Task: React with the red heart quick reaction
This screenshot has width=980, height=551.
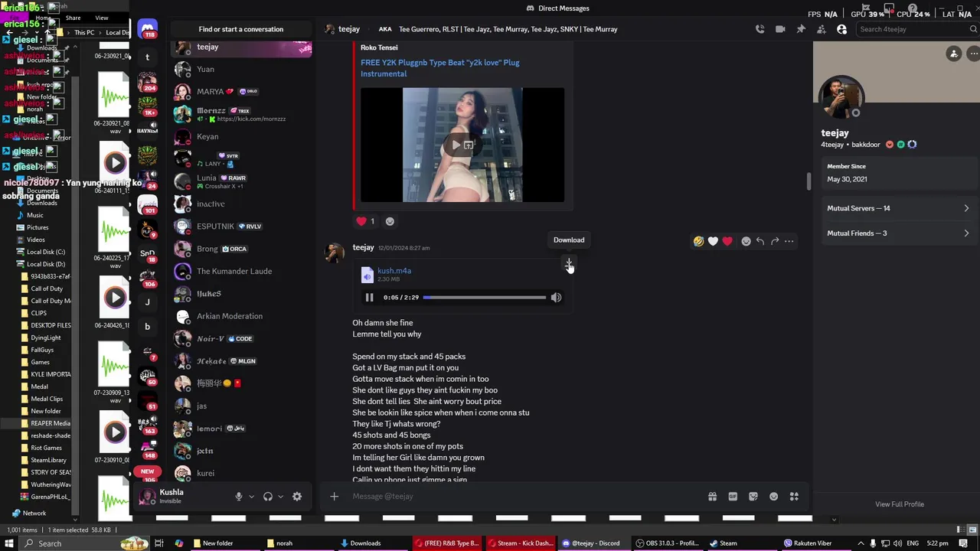Action: tap(727, 241)
